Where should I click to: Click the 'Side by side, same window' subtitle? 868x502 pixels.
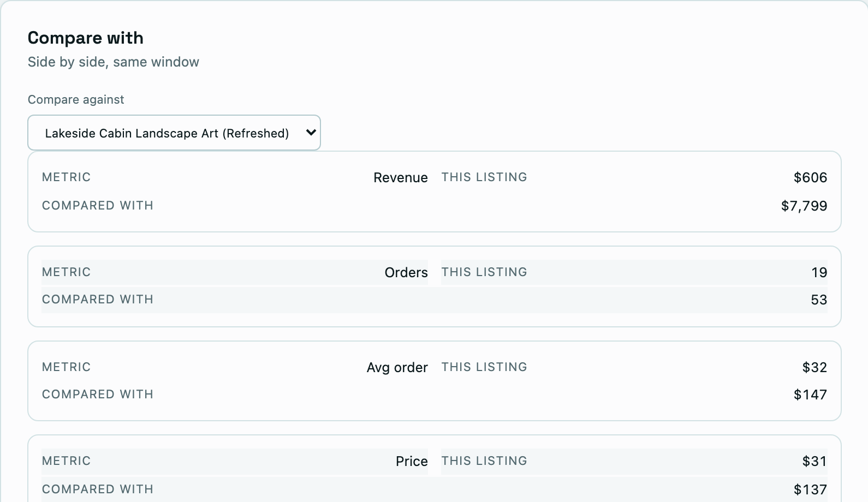pos(114,62)
